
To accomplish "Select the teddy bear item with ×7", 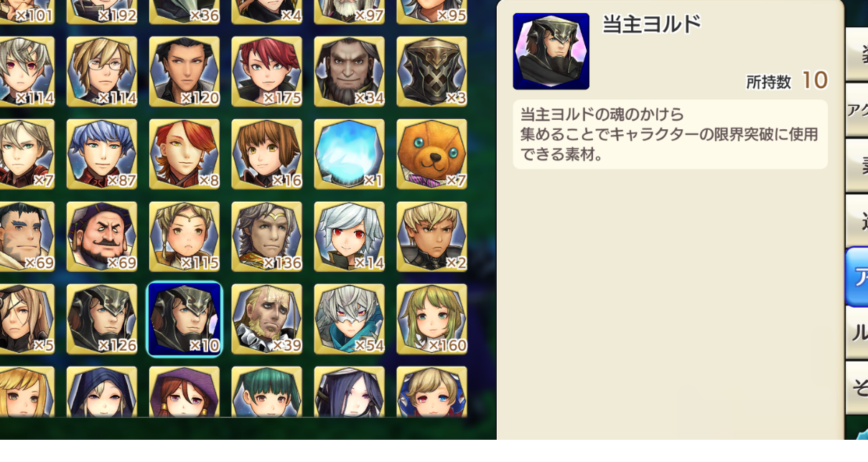I will tap(431, 154).
